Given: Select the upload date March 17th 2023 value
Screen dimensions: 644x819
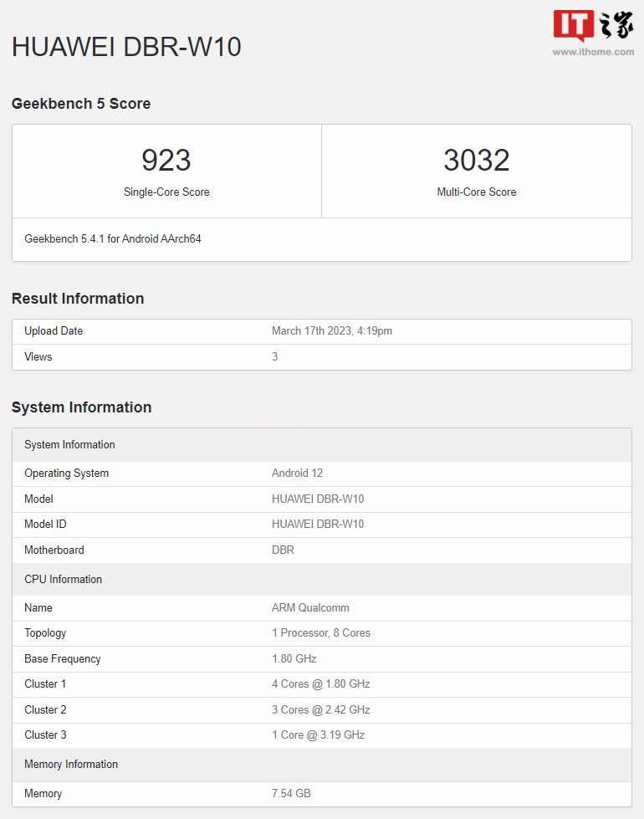Looking at the screenshot, I should tap(331, 331).
